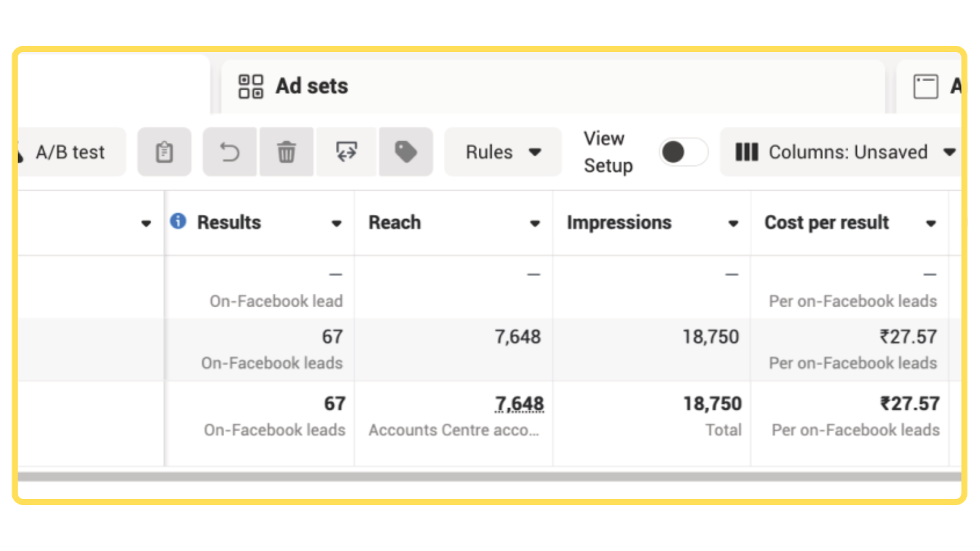Viewport: 980px width, 551px height.
Task: Open the Reach column dropdown arrow
Action: tap(535, 223)
